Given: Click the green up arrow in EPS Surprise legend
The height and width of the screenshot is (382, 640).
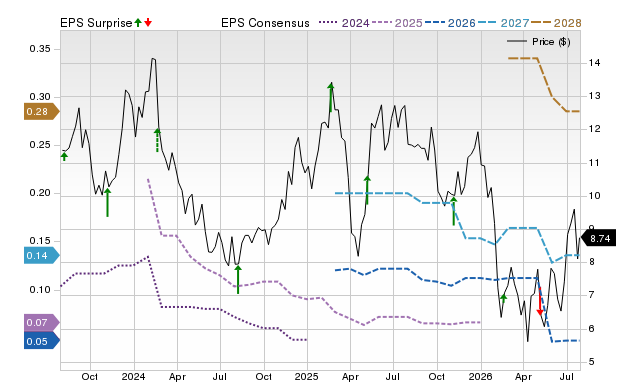Looking at the screenshot, I should 138,23.
